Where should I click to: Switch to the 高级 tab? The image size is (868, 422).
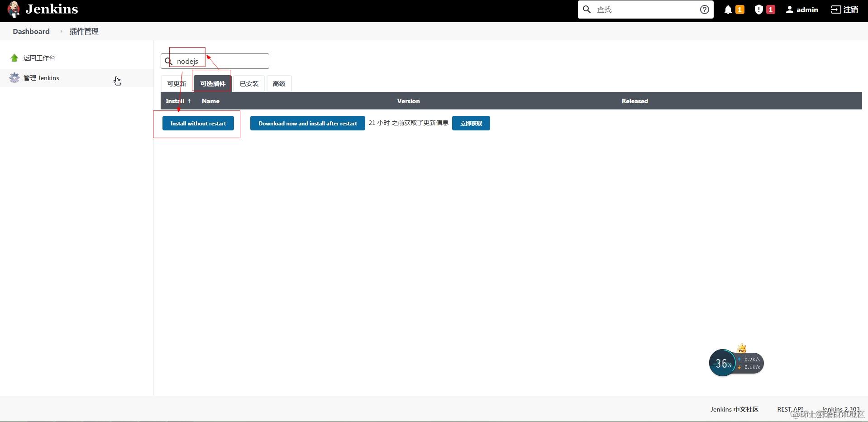pos(279,84)
